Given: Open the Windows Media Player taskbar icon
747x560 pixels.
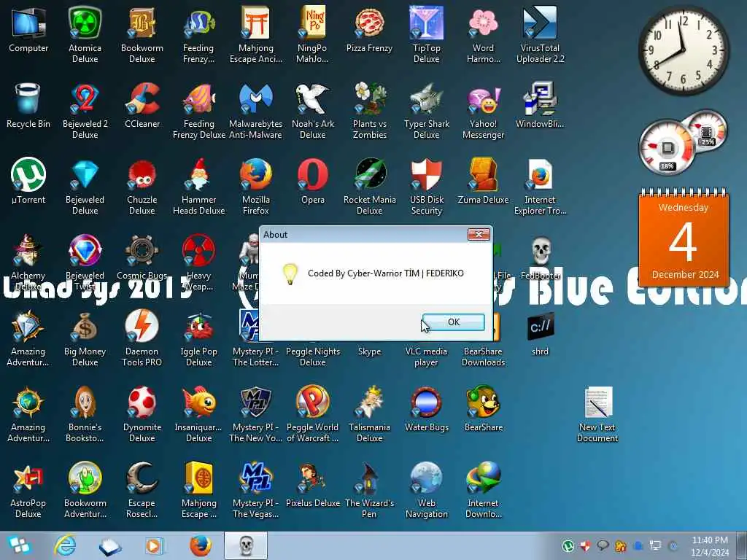Looking at the screenshot, I should [155, 545].
